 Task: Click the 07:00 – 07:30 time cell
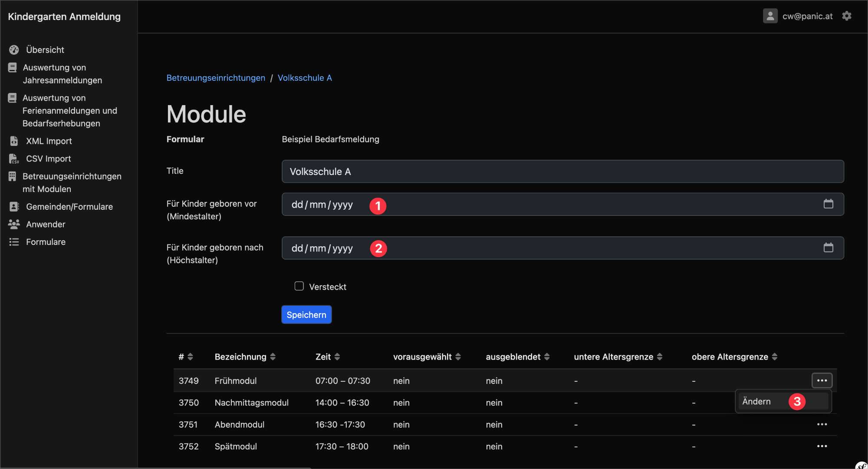click(x=343, y=381)
